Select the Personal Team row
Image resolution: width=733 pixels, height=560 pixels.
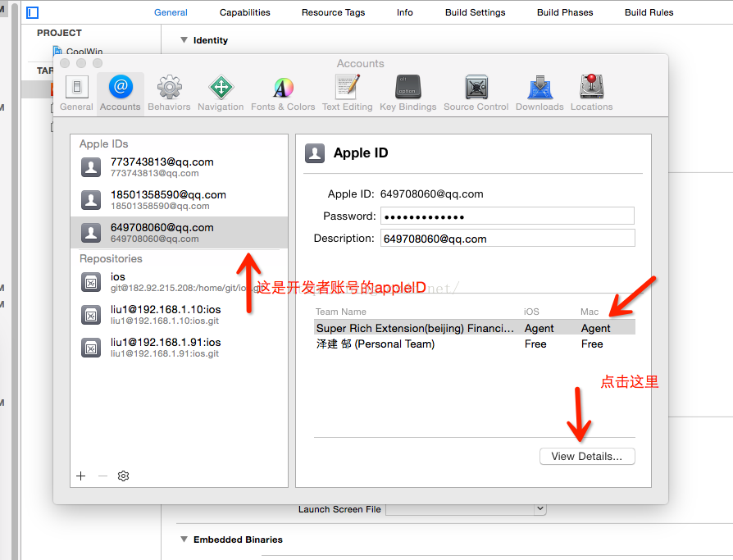tap(475, 344)
